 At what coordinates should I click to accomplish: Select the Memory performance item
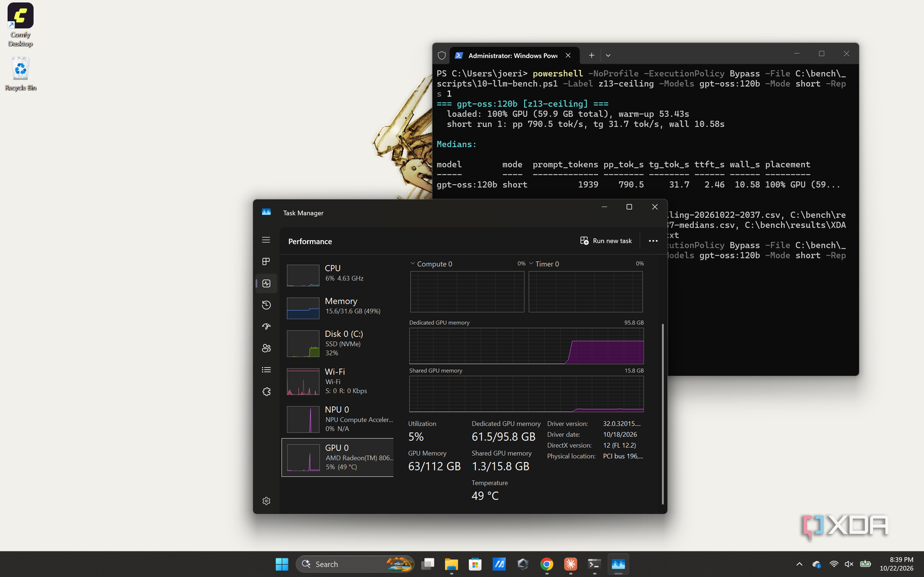coord(338,307)
